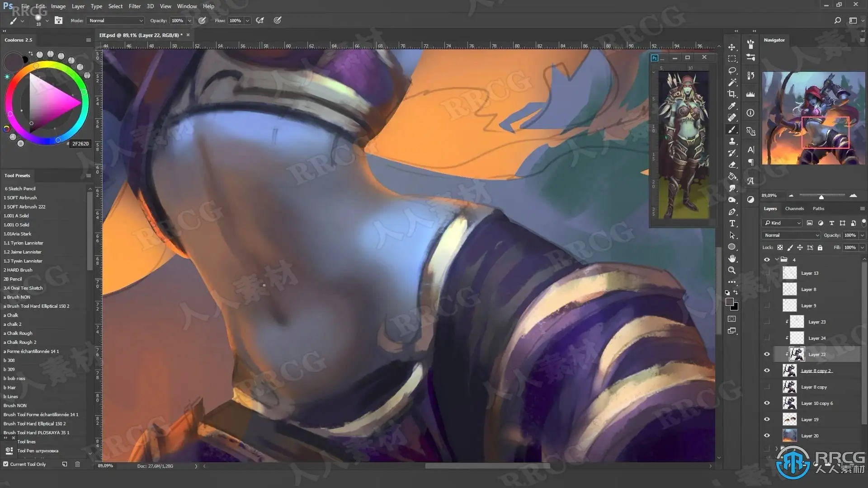The width and height of the screenshot is (868, 488).
Task: Hide Layer 20 visibility
Action: pos(767,436)
